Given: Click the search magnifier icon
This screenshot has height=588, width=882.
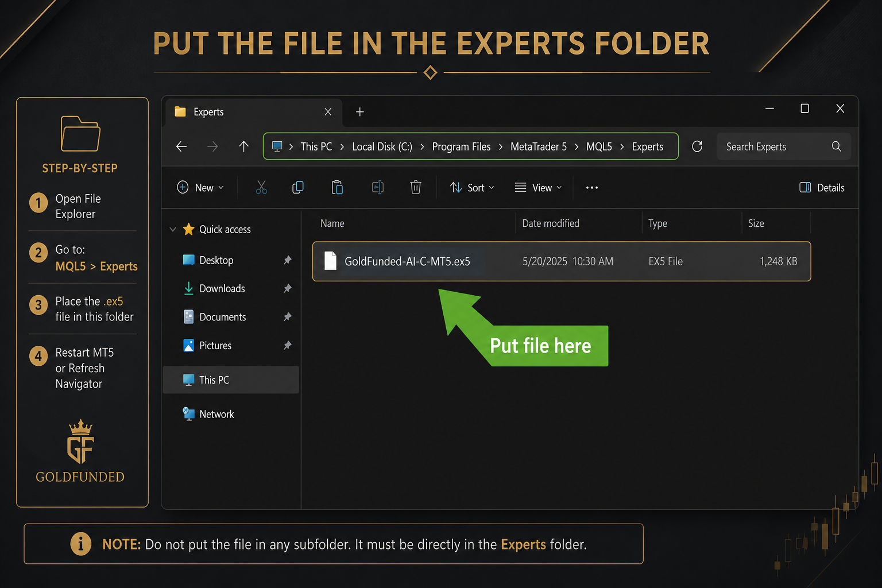Looking at the screenshot, I should 836,146.
